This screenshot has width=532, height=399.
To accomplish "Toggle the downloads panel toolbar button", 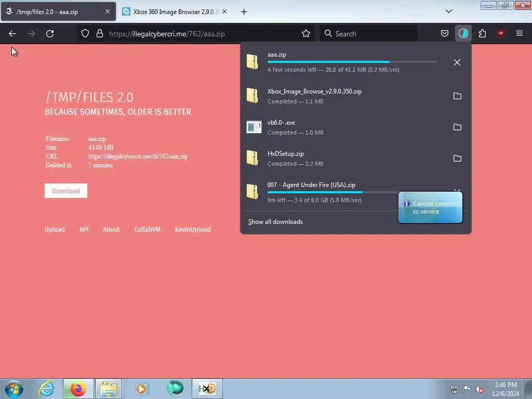I will click(463, 33).
